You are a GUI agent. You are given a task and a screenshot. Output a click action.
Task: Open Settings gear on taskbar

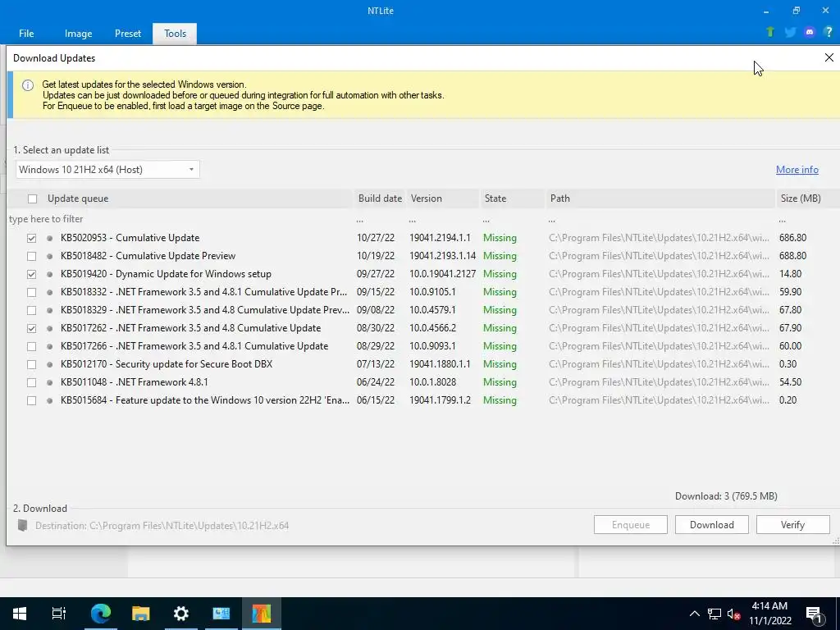pyautogui.click(x=181, y=614)
